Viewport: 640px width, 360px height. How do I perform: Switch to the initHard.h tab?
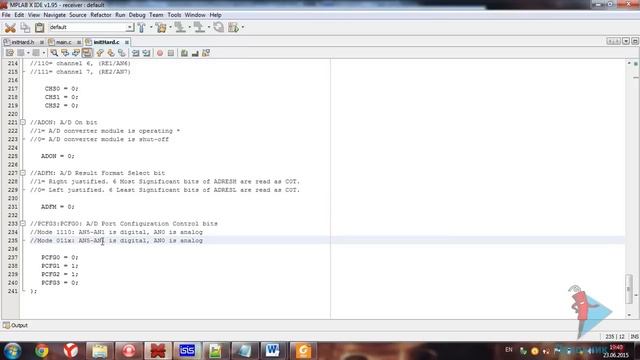[22, 42]
